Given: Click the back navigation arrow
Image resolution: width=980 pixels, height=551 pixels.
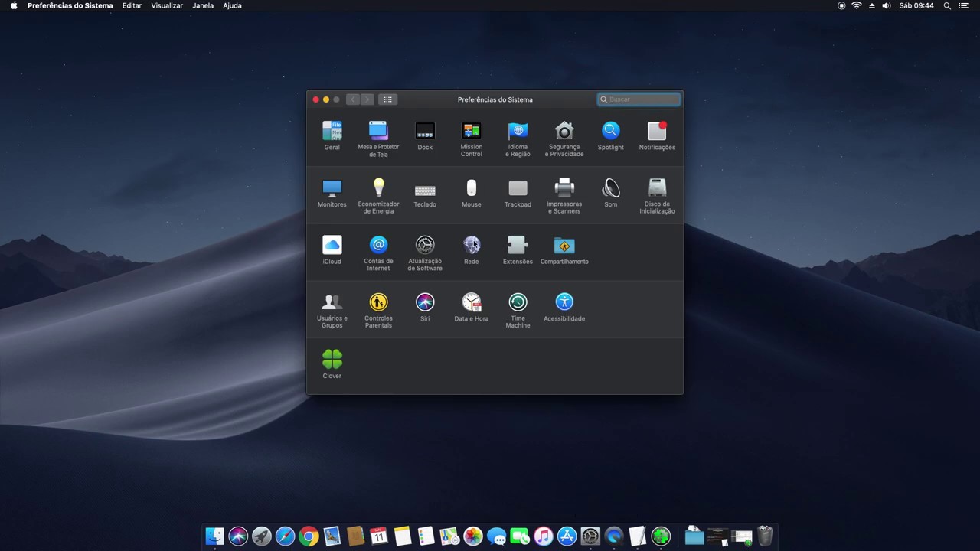Looking at the screenshot, I should (x=353, y=99).
